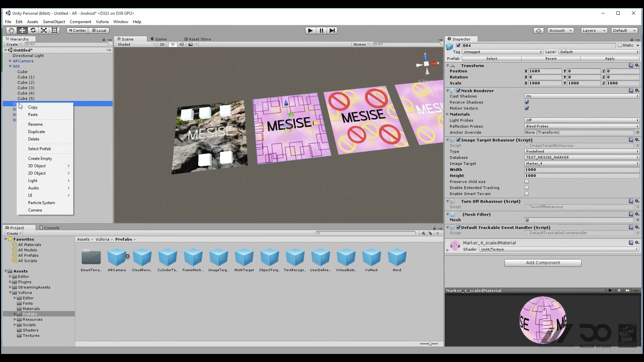Enable Smart Terrain checkbox
This screenshot has height=362, width=644.
coord(527,194)
